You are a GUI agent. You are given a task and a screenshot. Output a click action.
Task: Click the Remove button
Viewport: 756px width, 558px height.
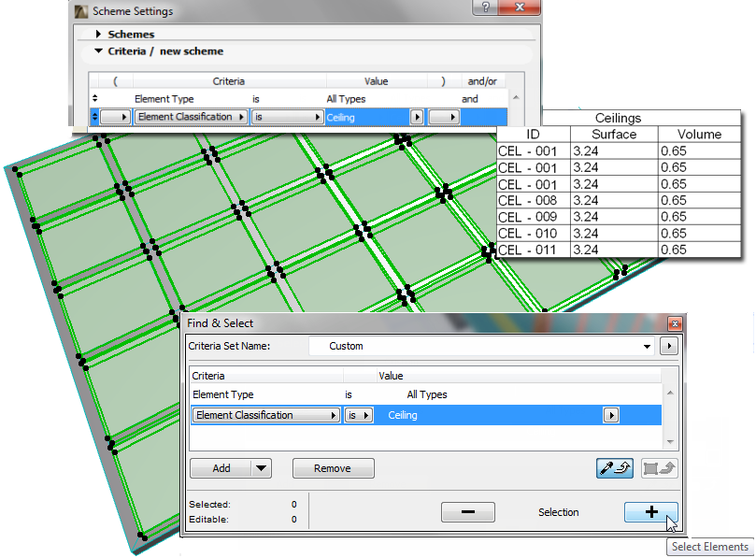333,468
